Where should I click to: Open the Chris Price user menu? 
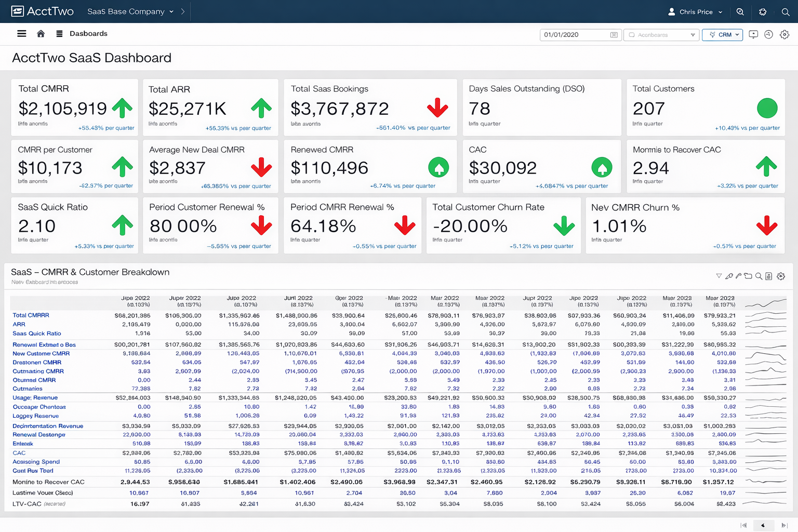pos(695,11)
